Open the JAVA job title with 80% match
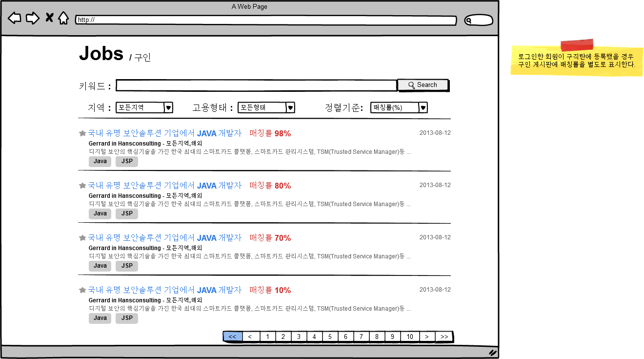 pos(165,186)
